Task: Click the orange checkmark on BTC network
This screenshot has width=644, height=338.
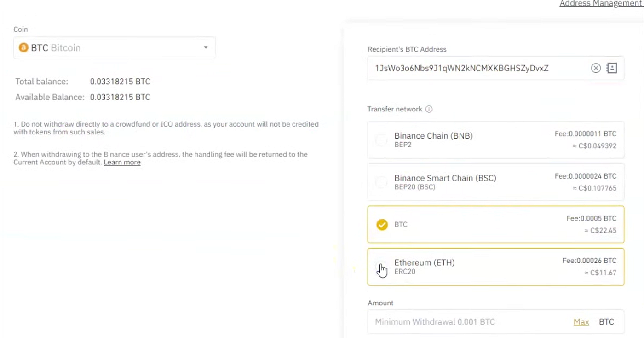Action: (382, 224)
